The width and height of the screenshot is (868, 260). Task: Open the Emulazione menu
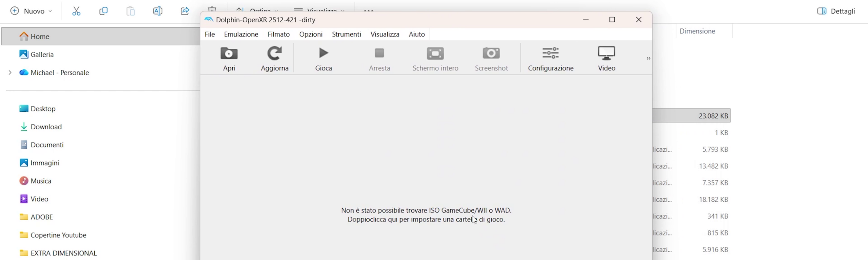click(241, 34)
